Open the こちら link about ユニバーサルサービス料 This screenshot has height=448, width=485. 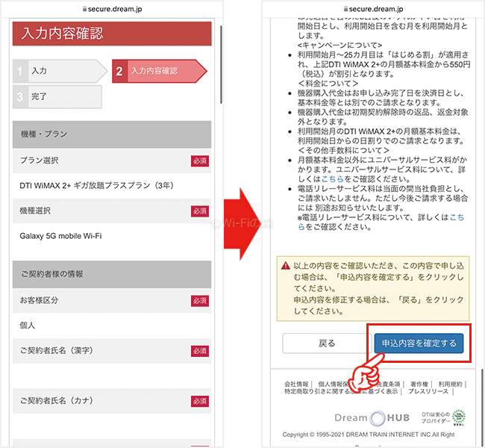click(333, 179)
